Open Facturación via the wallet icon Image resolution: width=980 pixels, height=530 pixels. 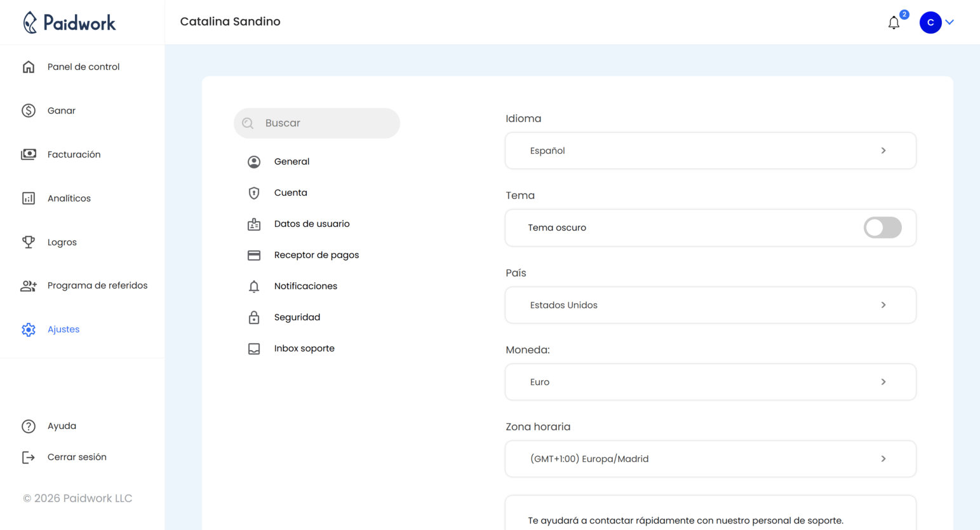(x=29, y=154)
